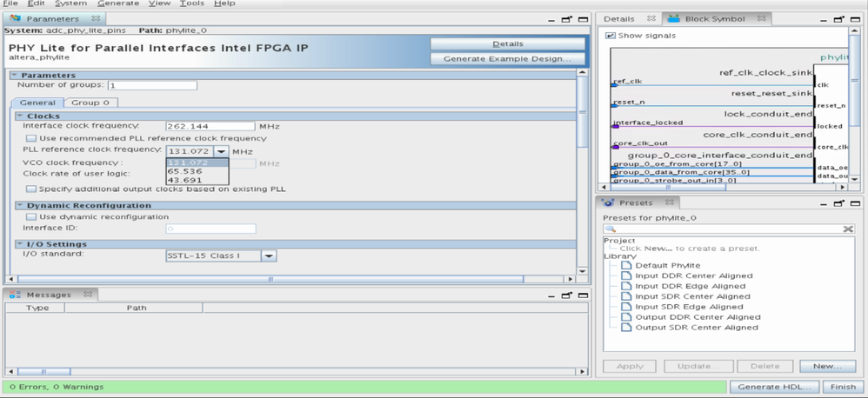Choose 43.691 from the frequency list

pyautogui.click(x=197, y=180)
